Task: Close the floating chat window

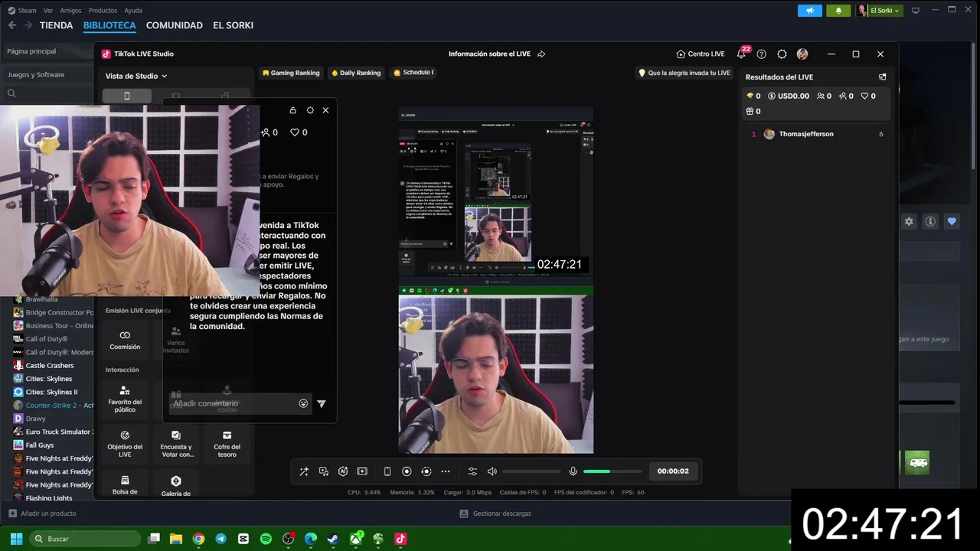Action: 325,110
